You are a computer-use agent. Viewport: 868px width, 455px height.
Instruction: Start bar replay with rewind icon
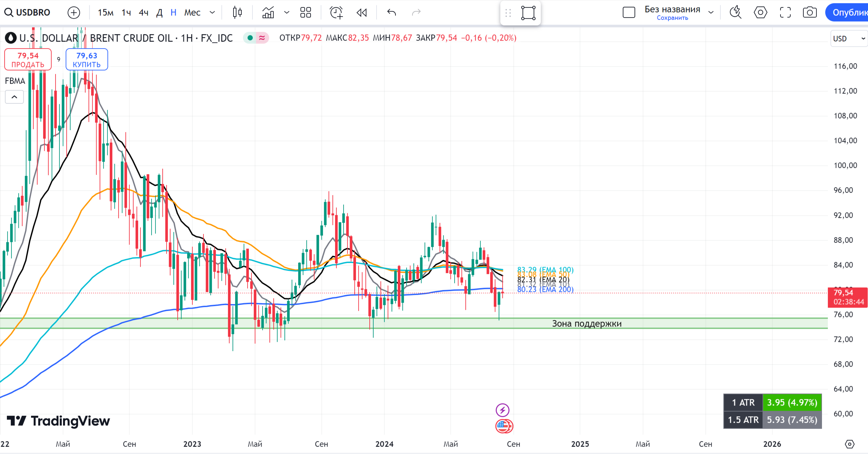pos(362,12)
